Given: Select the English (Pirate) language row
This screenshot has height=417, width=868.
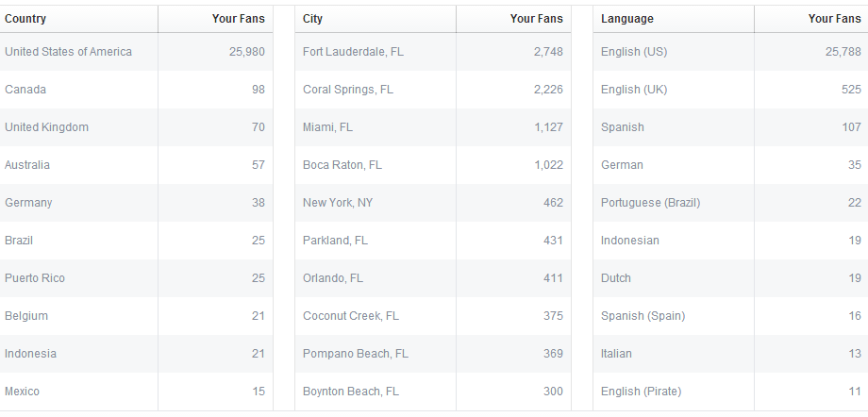Looking at the screenshot, I should coord(641,392).
